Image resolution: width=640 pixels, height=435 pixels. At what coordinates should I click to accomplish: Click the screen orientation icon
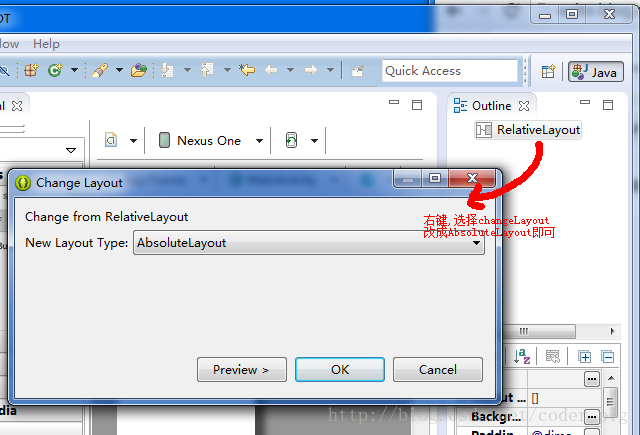tap(291, 140)
